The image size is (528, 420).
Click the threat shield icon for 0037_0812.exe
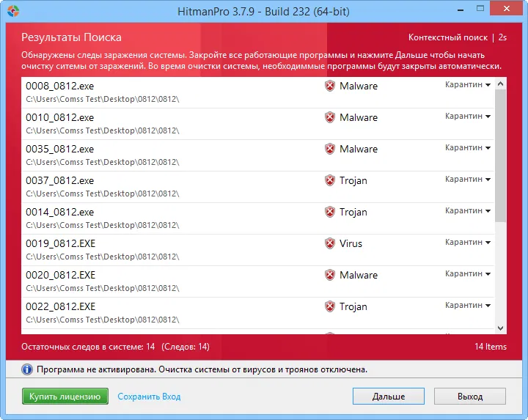coord(330,180)
